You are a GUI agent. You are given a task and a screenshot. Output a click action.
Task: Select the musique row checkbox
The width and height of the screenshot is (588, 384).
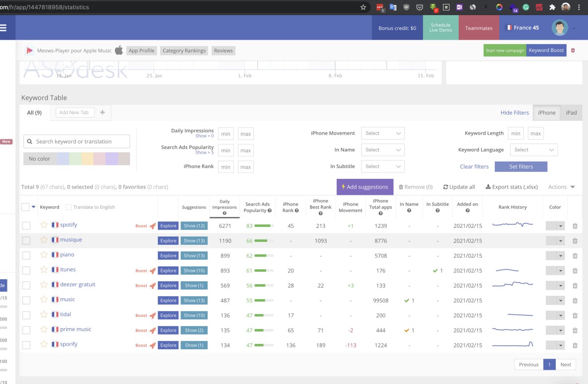coord(26,240)
